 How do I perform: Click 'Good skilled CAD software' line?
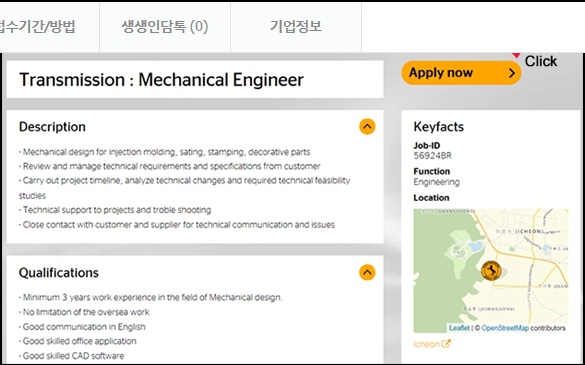(x=72, y=356)
